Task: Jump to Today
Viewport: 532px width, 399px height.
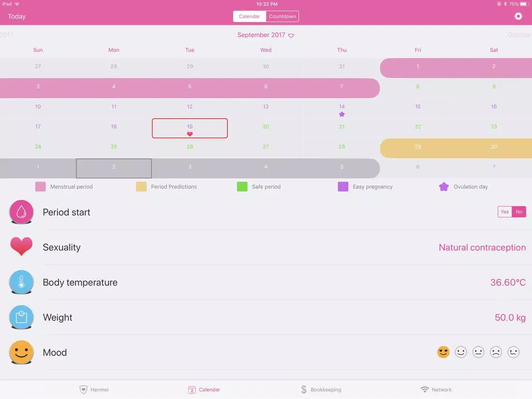Action: 17,16
